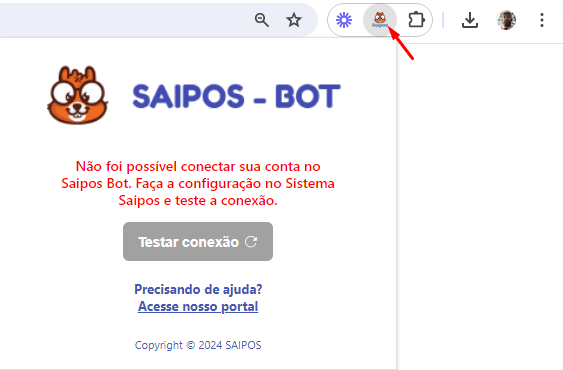
Task: Click the Testar conexão button
Action: click(198, 241)
